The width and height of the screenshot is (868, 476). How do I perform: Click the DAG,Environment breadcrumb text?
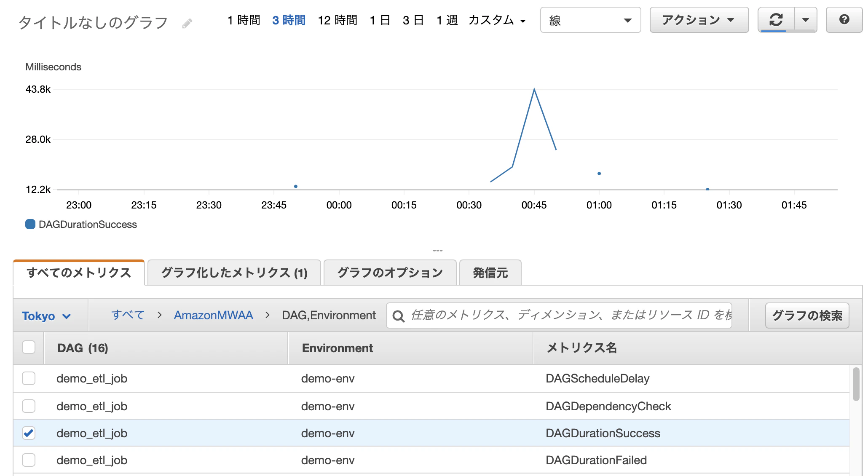(x=329, y=315)
